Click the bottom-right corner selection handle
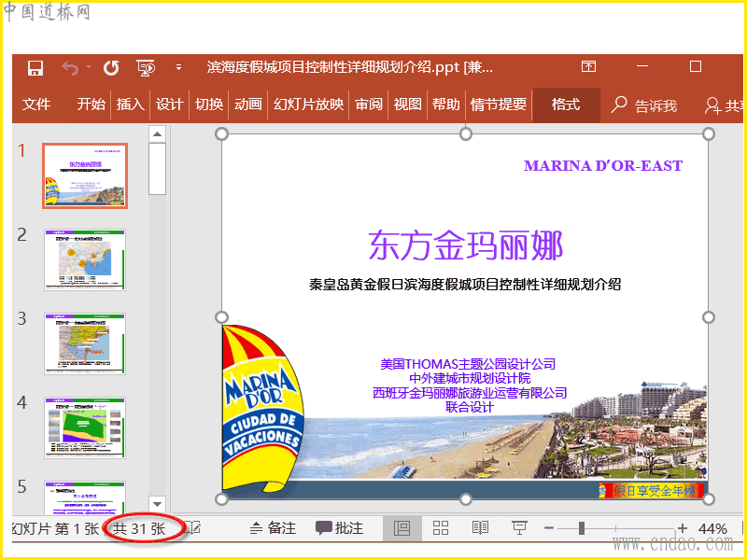 coord(709,499)
